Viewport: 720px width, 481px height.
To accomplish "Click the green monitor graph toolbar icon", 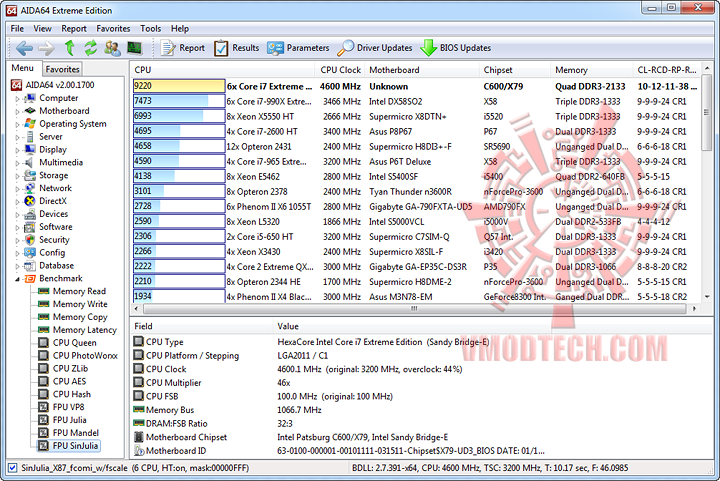I will (135, 48).
